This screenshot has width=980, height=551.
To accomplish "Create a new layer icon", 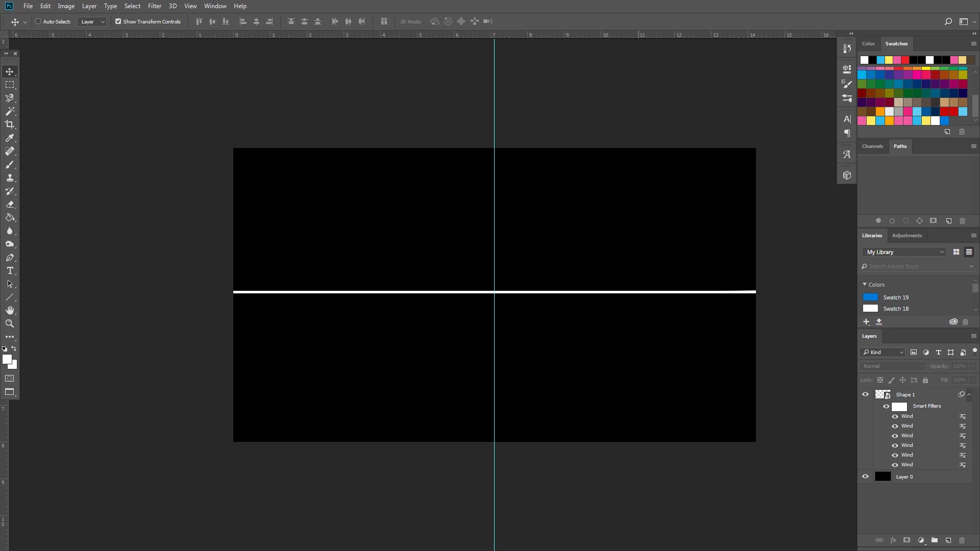I will point(948,540).
